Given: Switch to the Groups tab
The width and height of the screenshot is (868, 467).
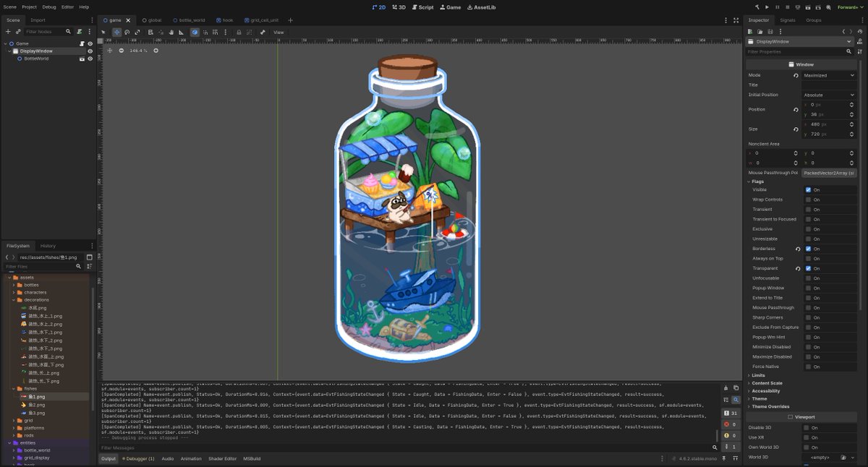Looking at the screenshot, I should click(813, 20).
